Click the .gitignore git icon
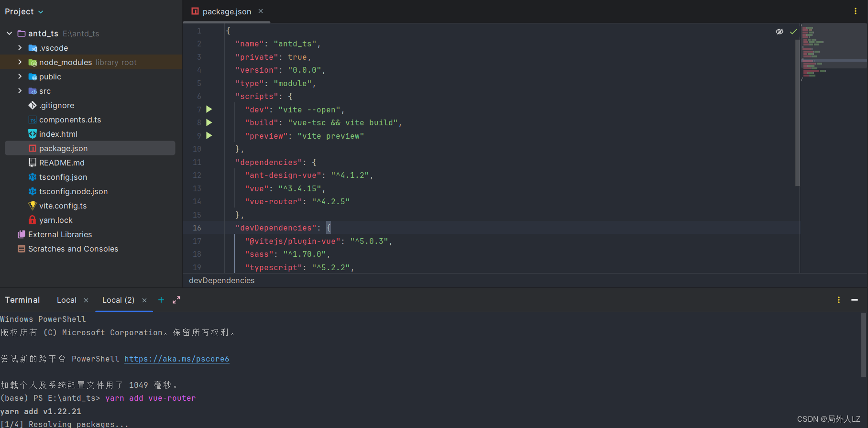 [33, 105]
